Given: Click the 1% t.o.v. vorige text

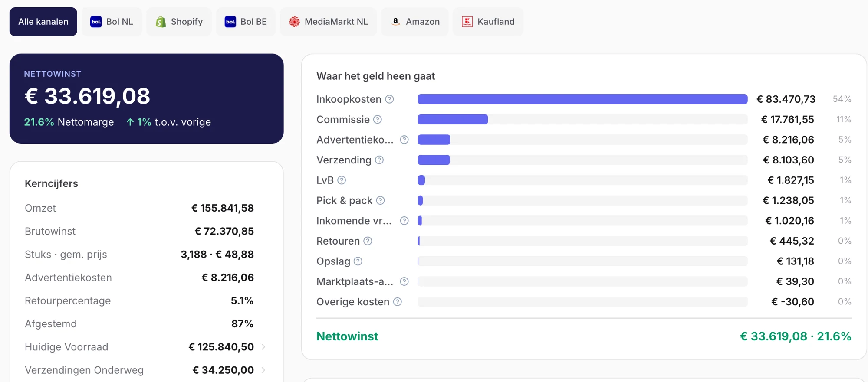Looking at the screenshot, I should 174,122.
